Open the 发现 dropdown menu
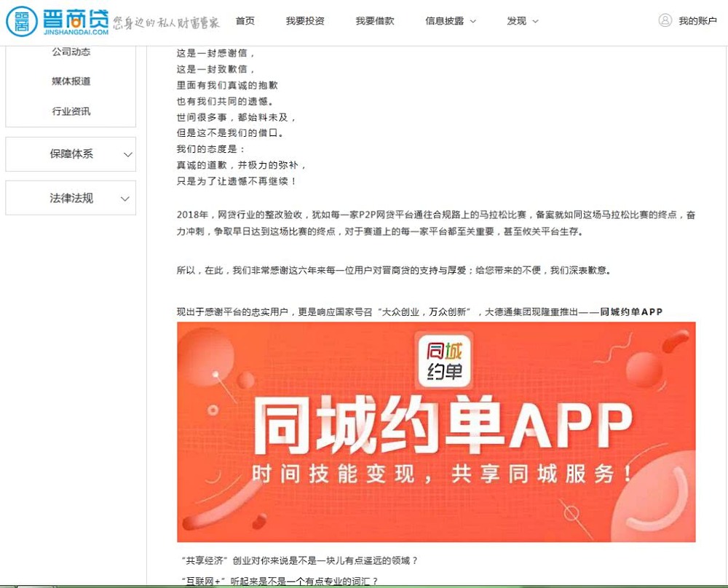 (x=519, y=21)
